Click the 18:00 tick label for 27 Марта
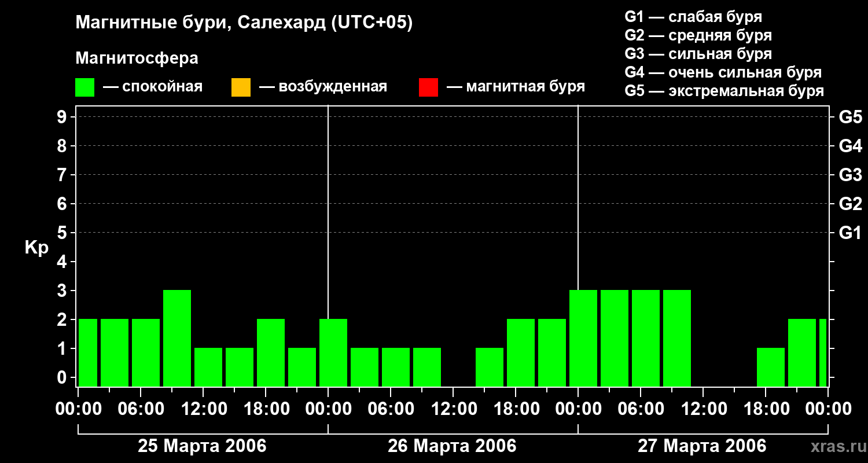The width and height of the screenshot is (868, 463). click(x=766, y=409)
